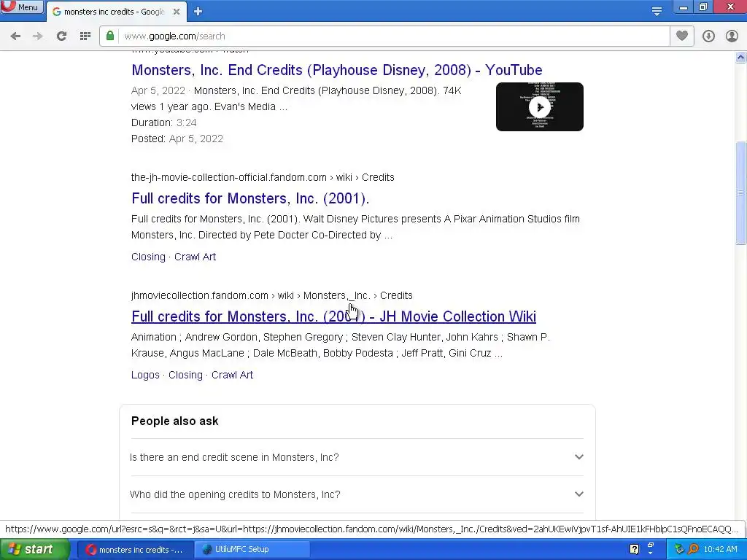This screenshot has height=560, width=747.
Task: Click the tray icon left of the magnifier
Action: click(679, 550)
